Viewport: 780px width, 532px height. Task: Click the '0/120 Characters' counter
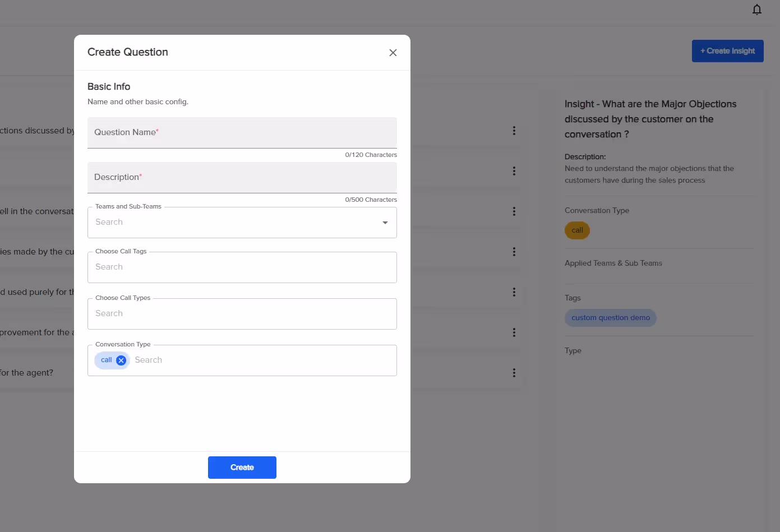[x=371, y=155]
